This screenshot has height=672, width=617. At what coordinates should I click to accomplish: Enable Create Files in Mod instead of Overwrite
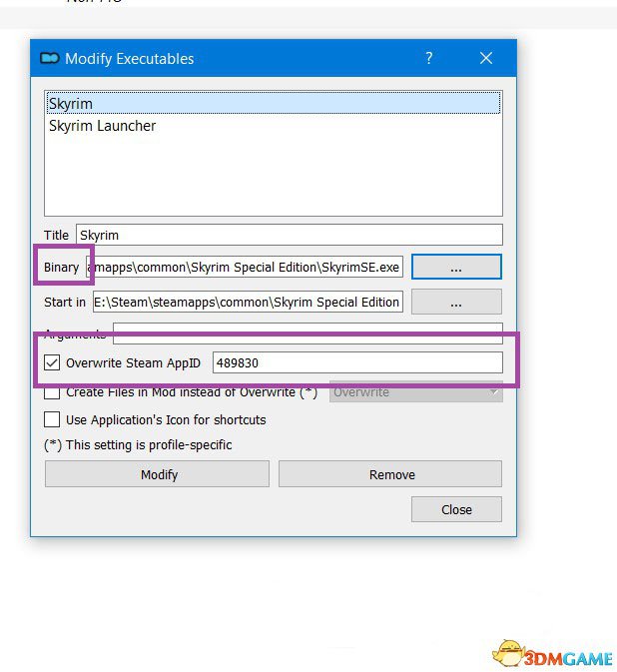52,391
